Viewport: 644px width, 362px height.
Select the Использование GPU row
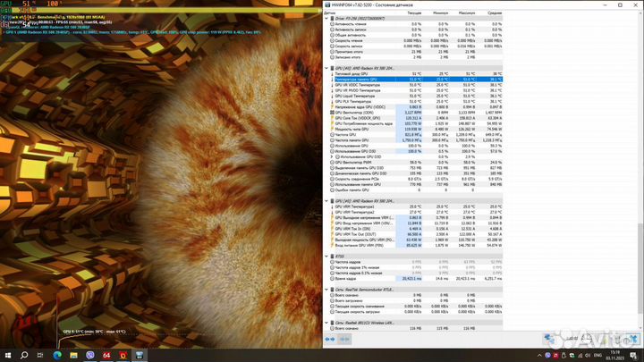point(416,146)
